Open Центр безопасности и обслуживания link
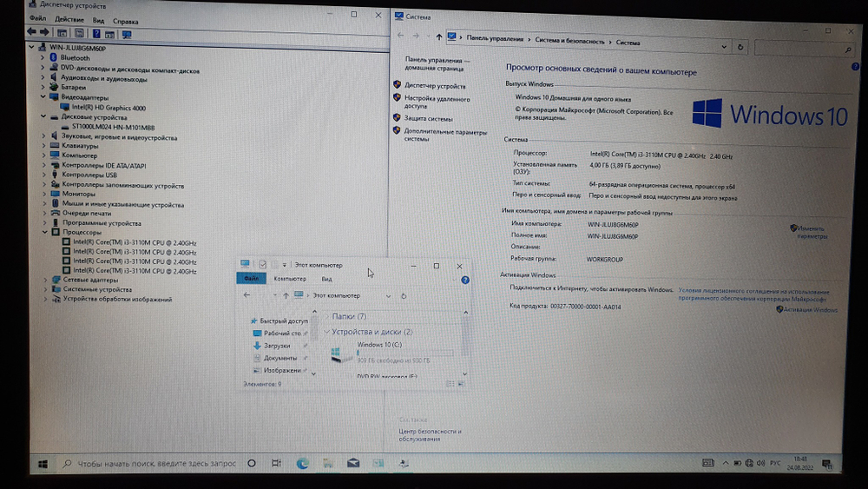 430,435
